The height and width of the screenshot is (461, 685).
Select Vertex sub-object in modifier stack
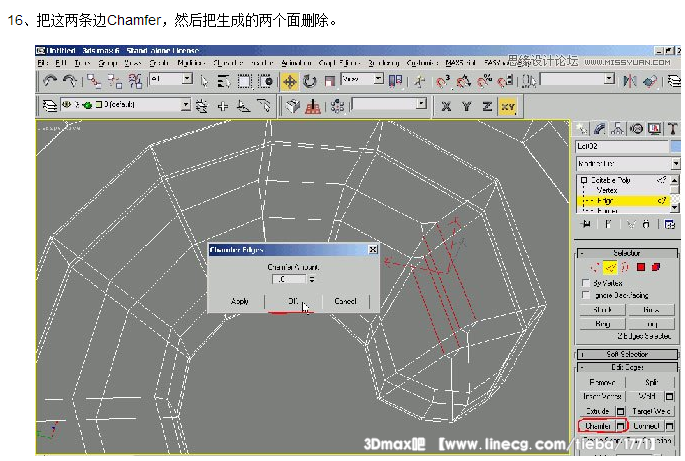pyautogui.click(x=606, y=190)
